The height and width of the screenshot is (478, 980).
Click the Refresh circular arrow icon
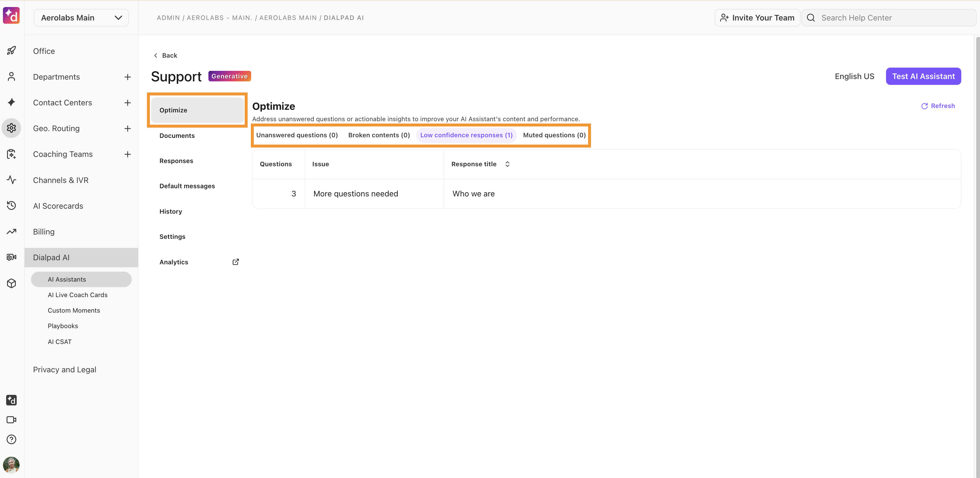(924, 106)
